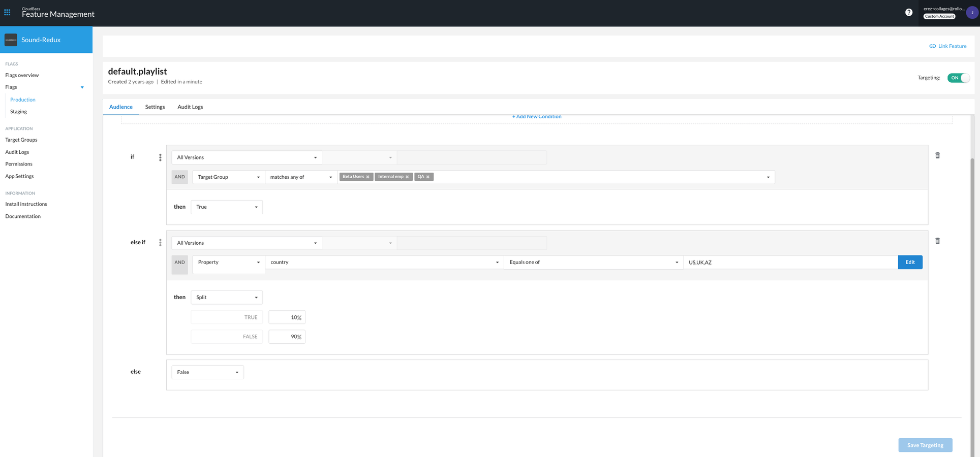980x457 pixels.
Task: Click the empty version value field in 'if' row
Action: [472, 157]
